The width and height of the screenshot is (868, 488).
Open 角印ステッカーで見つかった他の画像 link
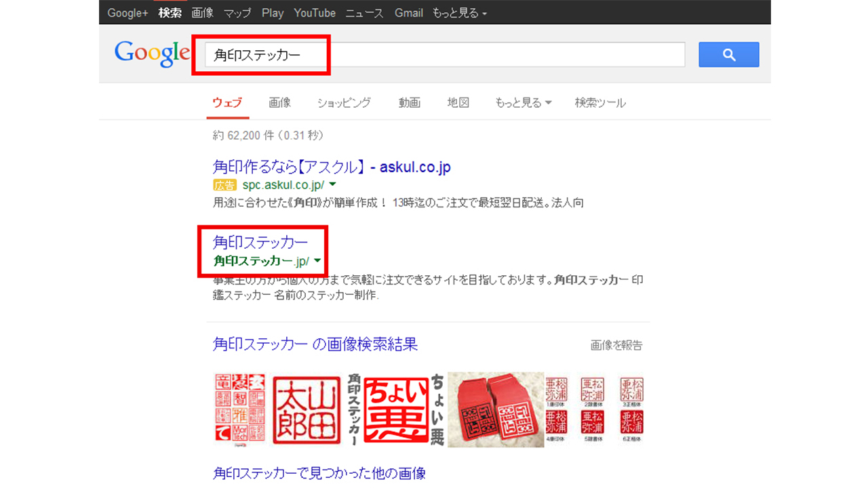click(319, 473)
